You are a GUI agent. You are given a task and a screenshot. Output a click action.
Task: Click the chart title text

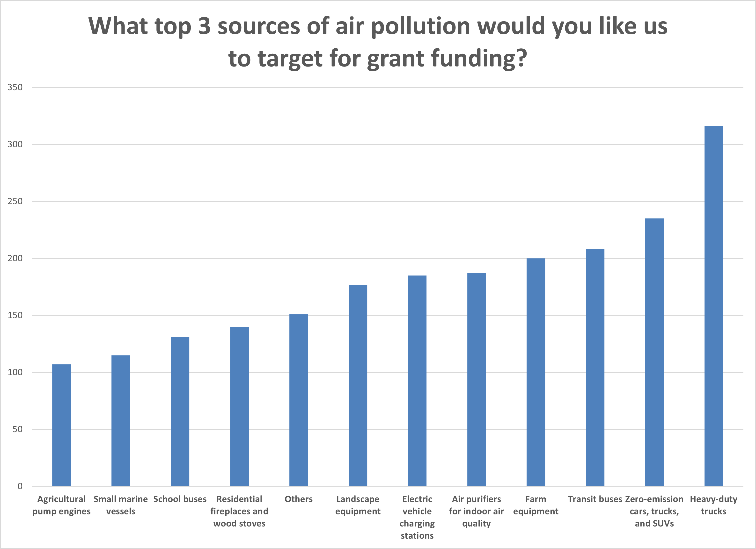pos(378,42)
